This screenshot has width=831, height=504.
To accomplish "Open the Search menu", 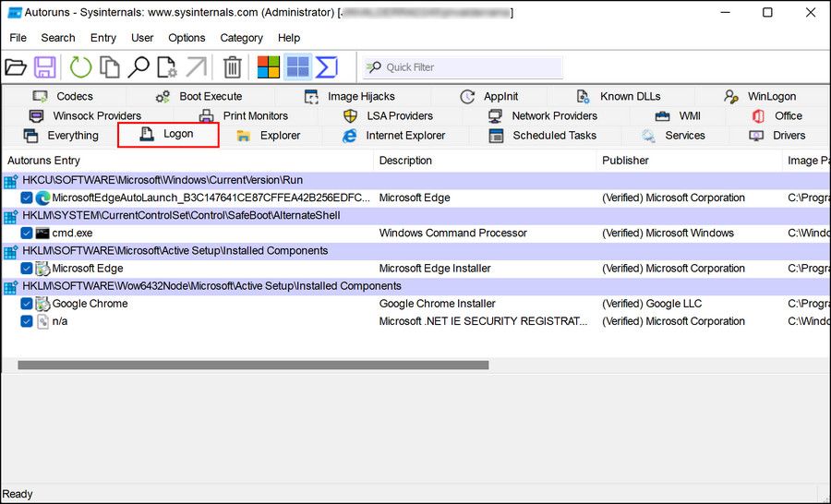I will tap(58, 38).
